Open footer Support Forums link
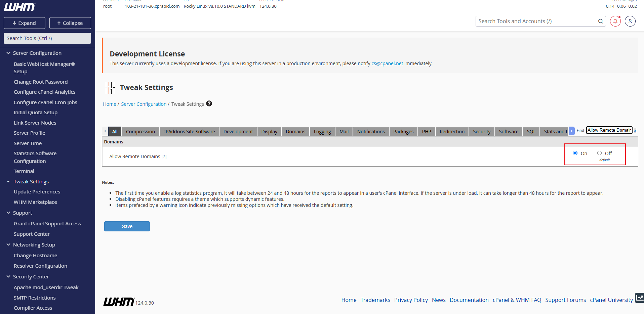644x314 pixels. [x=565, y=300]
